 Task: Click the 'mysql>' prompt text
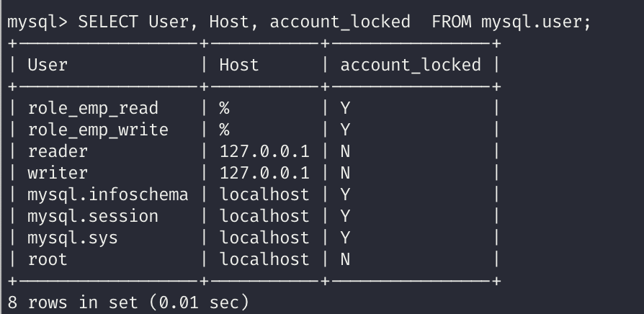(x=37, y=22)
